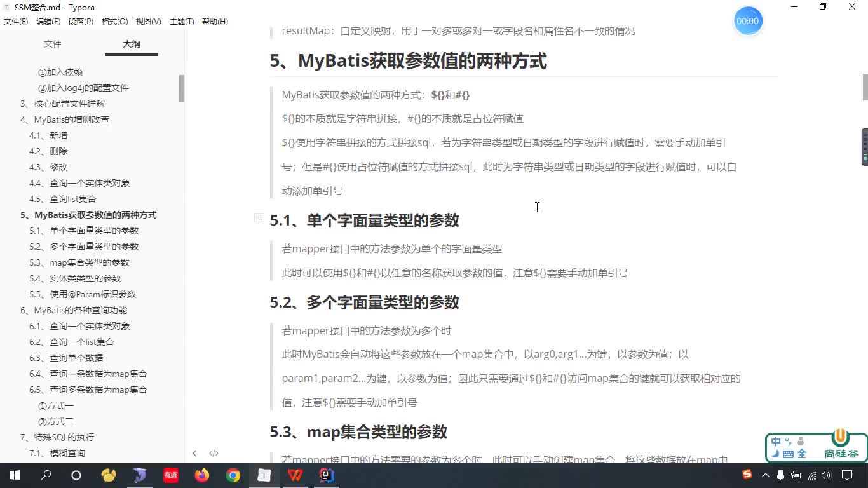Click the microphone tray icon
Screen dimensions: 868x488
tap(782, 475)
